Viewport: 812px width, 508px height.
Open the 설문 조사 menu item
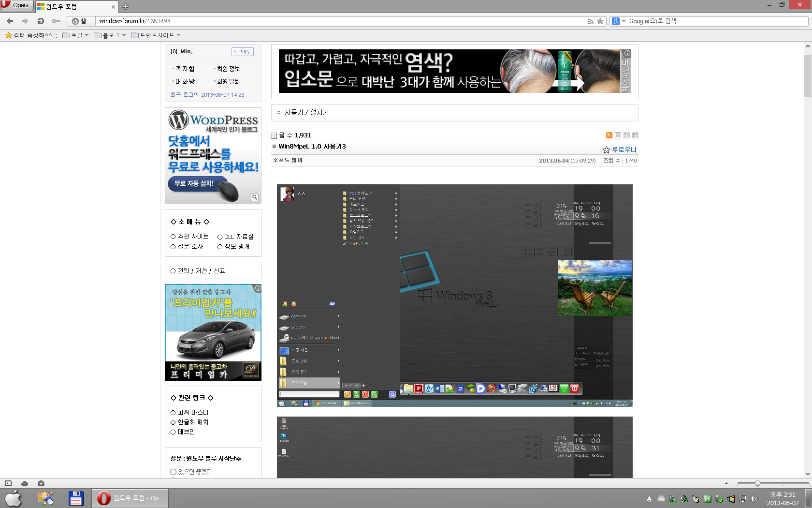click(190, 246)
